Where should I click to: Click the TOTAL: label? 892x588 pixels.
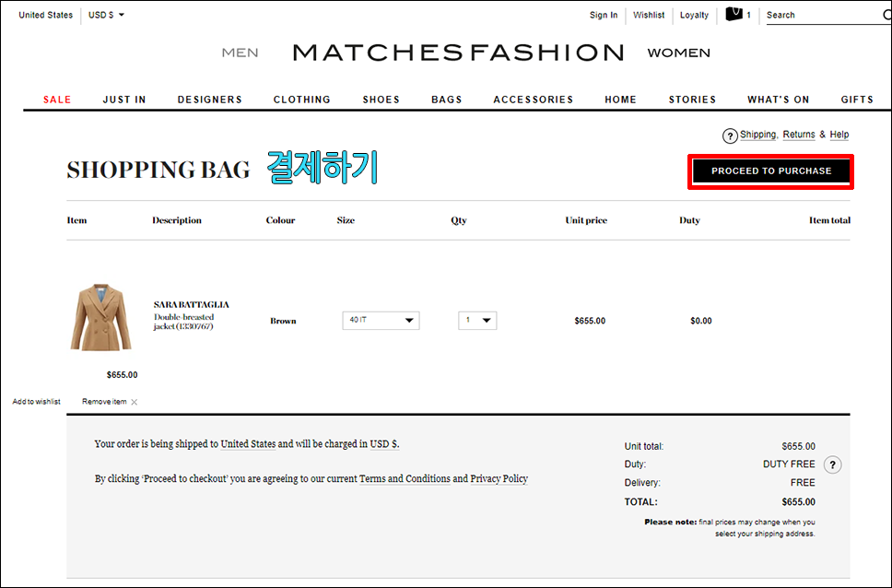640,502
